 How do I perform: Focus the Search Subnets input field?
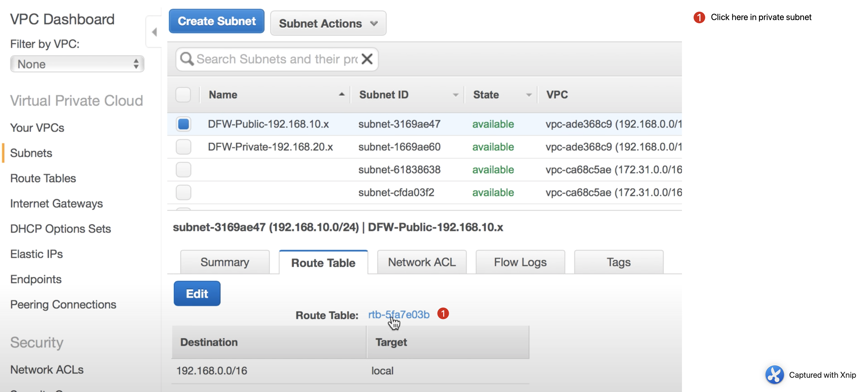(277, 59)
